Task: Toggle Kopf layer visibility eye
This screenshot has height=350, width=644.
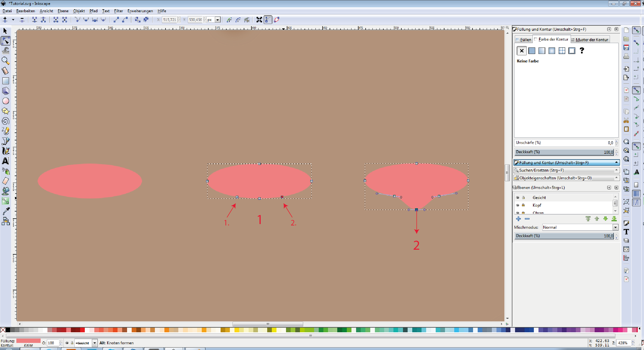Action: [517, 205]
